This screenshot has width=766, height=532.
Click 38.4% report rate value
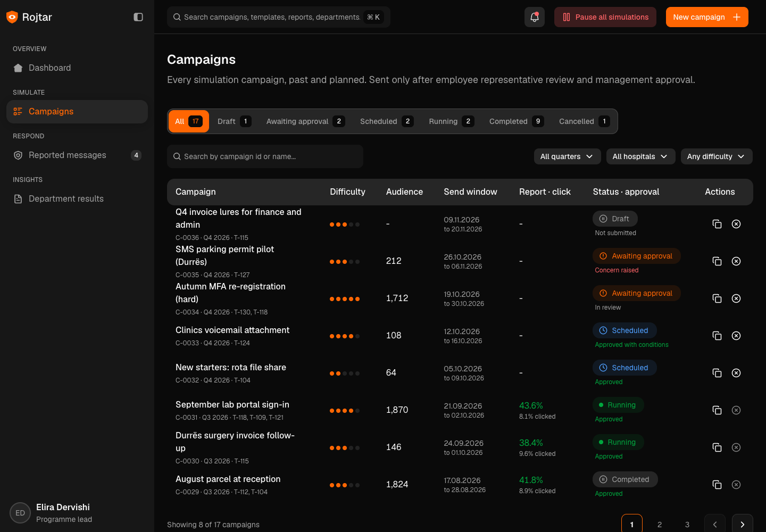[531, 443]
